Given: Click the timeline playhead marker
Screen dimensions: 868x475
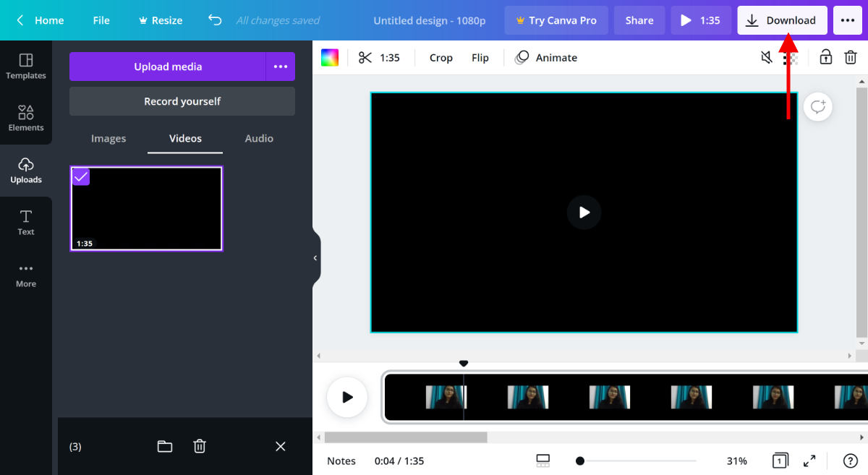Looking at the screenshot, I should [x=464, y=364].
